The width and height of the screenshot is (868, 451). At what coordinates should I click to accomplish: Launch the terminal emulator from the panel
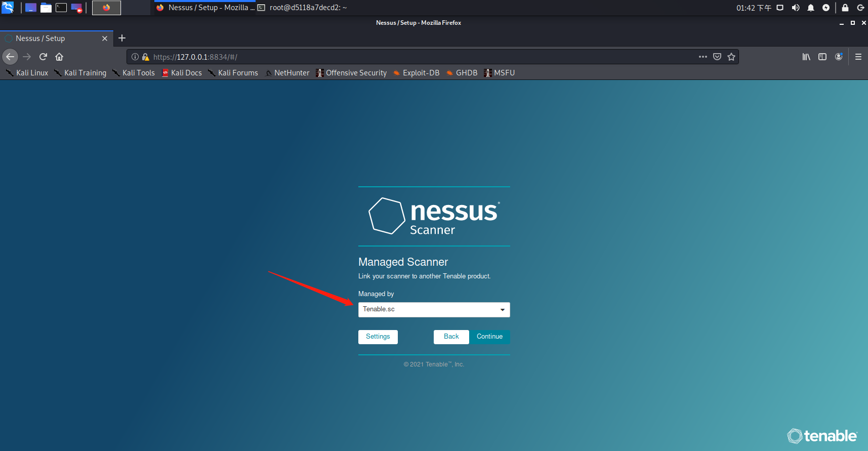pyautogui.click(x=61, y=8)
